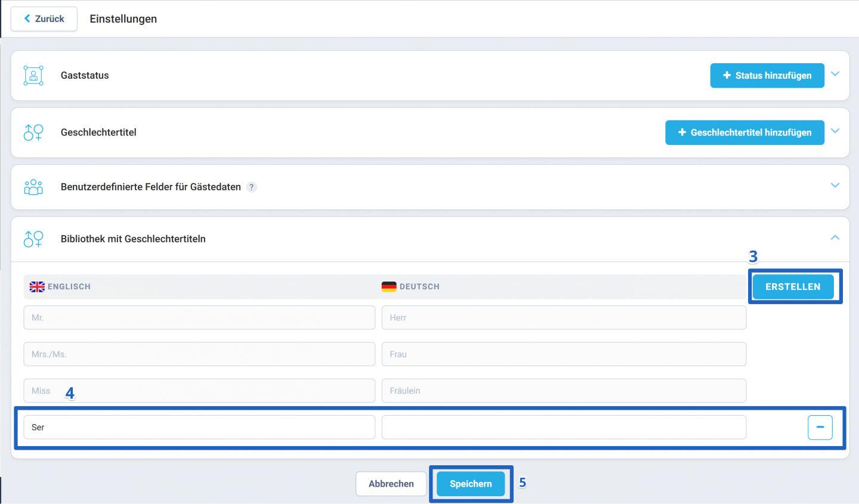859x504 pixels.
Task: Focus the English field containing Ser
Action: coord(199,427)
